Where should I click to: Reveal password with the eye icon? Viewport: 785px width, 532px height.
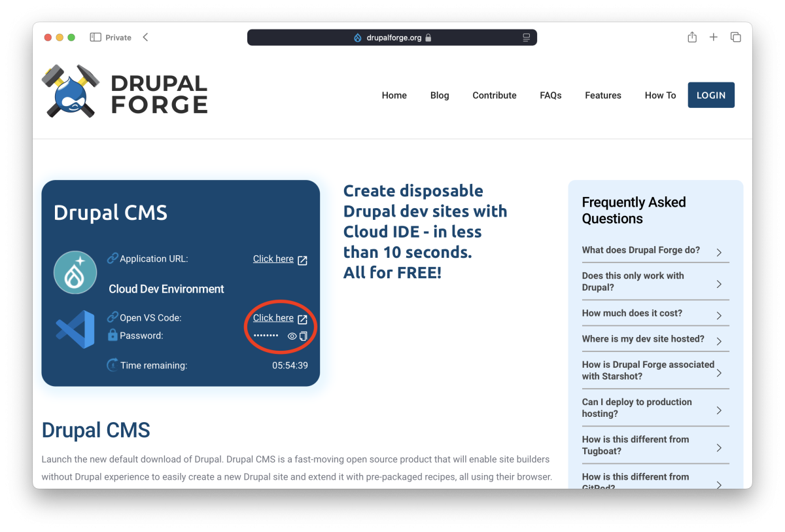tap(292, 336)
